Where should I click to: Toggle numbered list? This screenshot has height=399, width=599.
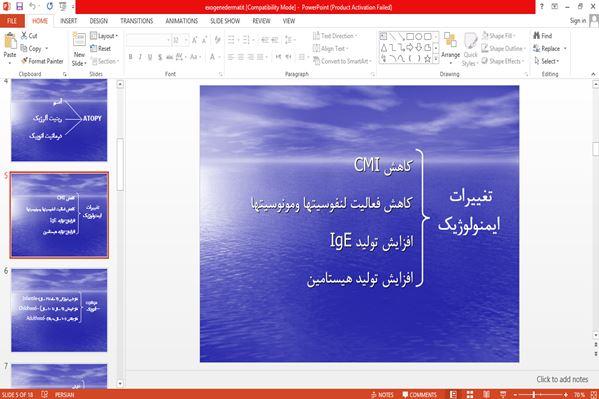[x=247, y=40]
